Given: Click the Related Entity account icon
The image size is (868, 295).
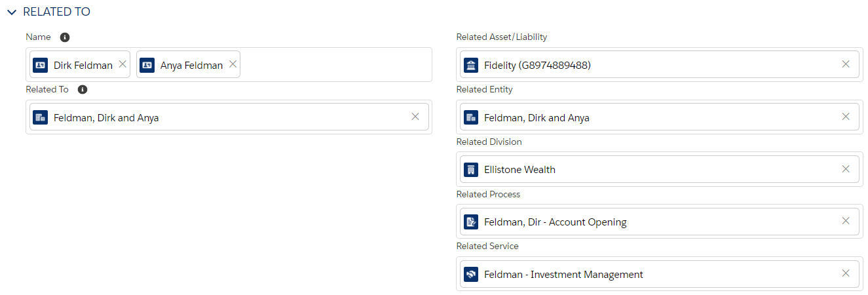Looking at the screenshot, I should point(471,117).
